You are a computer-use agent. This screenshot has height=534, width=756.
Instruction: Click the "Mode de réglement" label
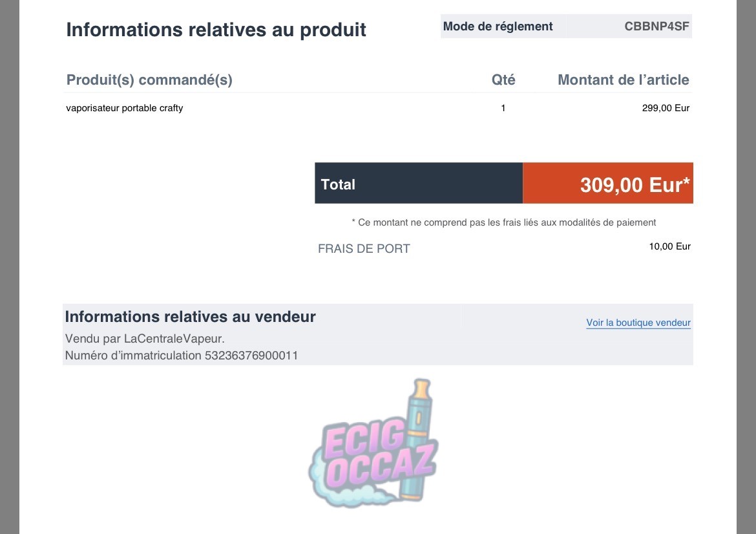coord(498,27)
